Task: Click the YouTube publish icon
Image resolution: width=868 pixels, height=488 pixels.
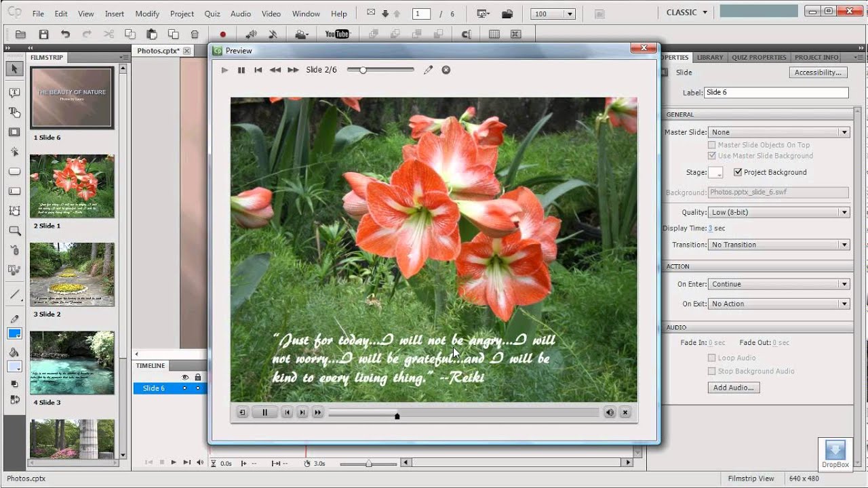Action: tap(337, 35)
